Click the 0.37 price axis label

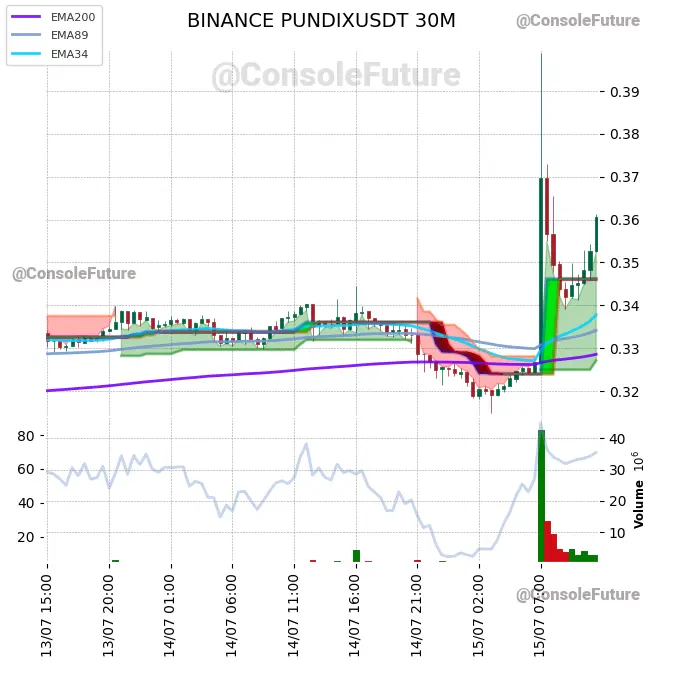click(624, 177)
